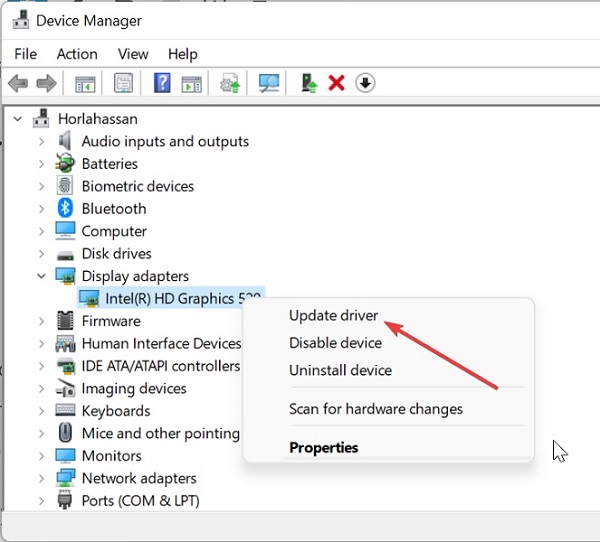Click the Forward arrow toolbar icon
Image resolution: width=600 pixels, height=542 pixels.
[x=46, y=83]
